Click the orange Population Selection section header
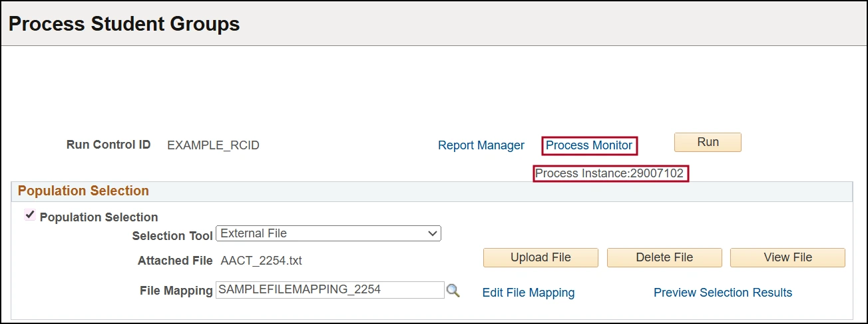The image size is (868, 324). tap(83, 191)
